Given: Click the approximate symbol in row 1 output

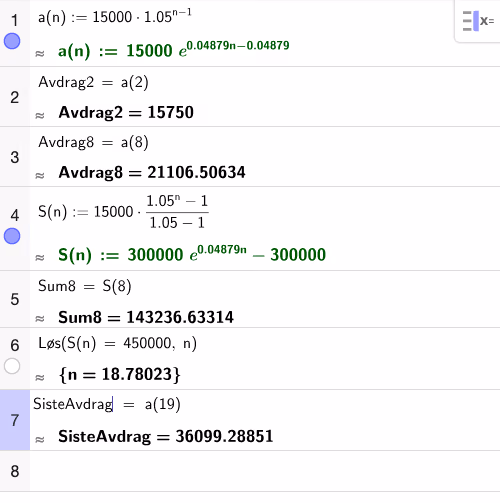Looking at the screenshot, I should click(40, 53).
